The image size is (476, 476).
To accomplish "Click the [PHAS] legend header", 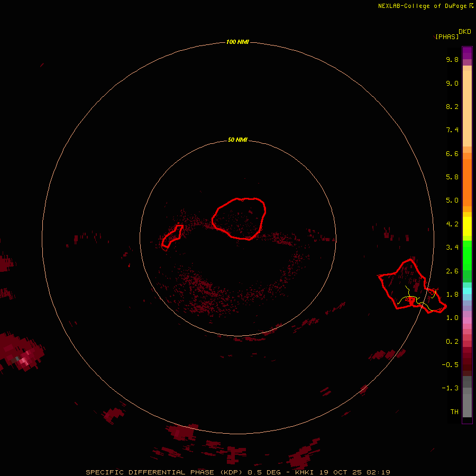I will coord(447,37).
